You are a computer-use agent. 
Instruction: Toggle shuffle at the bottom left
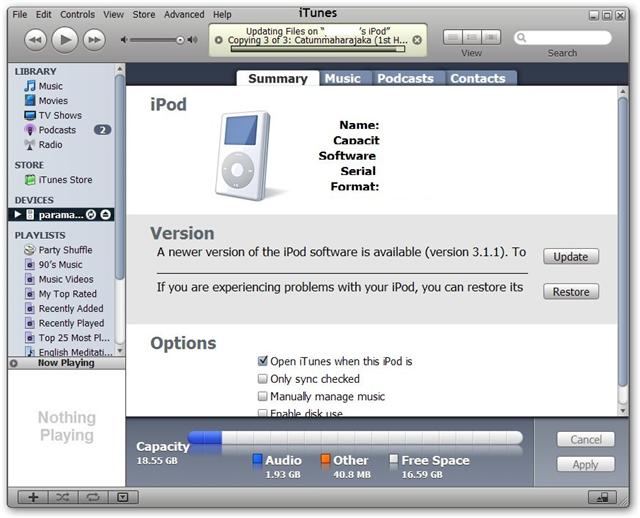tap(62, 497)
